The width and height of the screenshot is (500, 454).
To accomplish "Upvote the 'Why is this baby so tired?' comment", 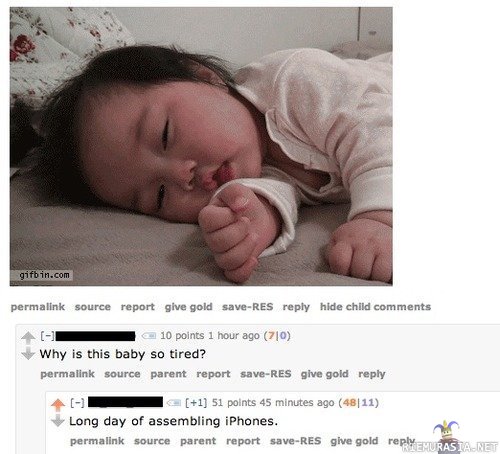I will click(28, 338).
